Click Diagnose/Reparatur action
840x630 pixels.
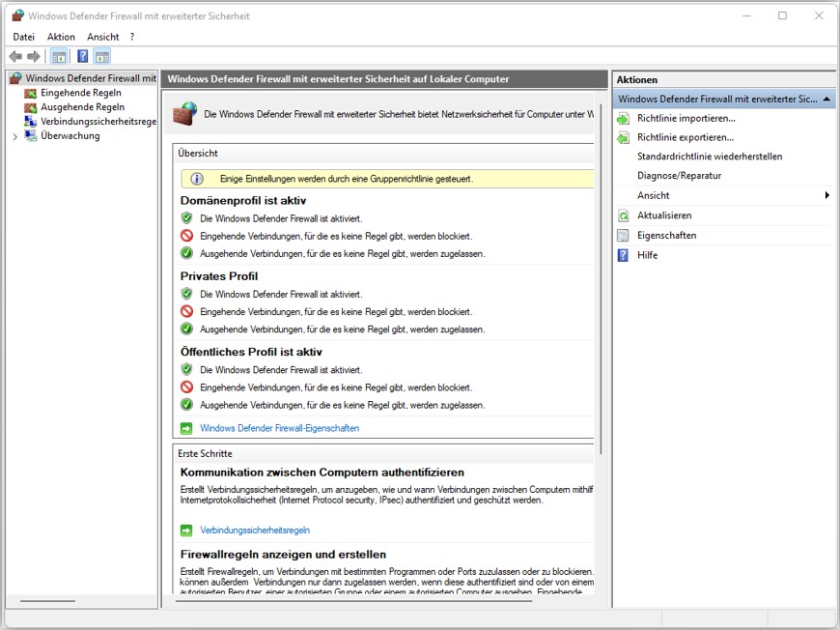[680, 176]
